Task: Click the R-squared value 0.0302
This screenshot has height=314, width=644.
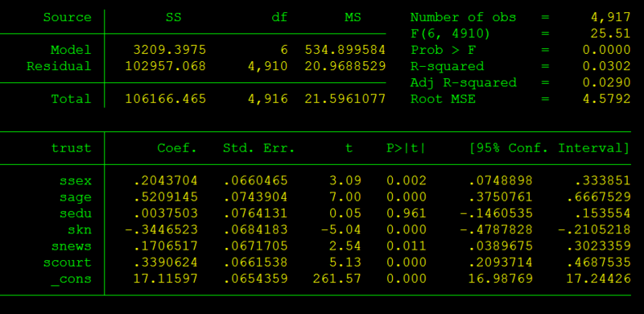Action: (606, 66)
